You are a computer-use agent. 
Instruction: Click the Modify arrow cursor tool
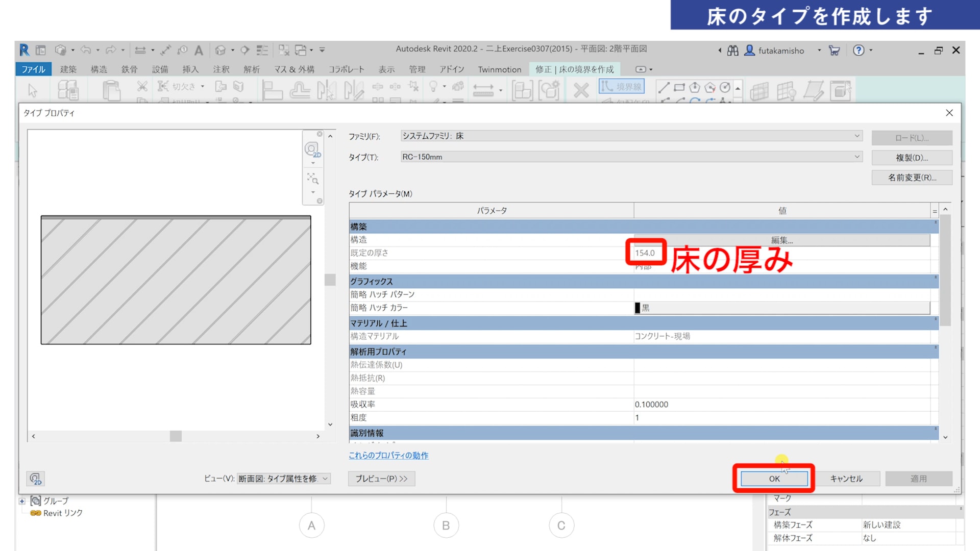point(33,91)
